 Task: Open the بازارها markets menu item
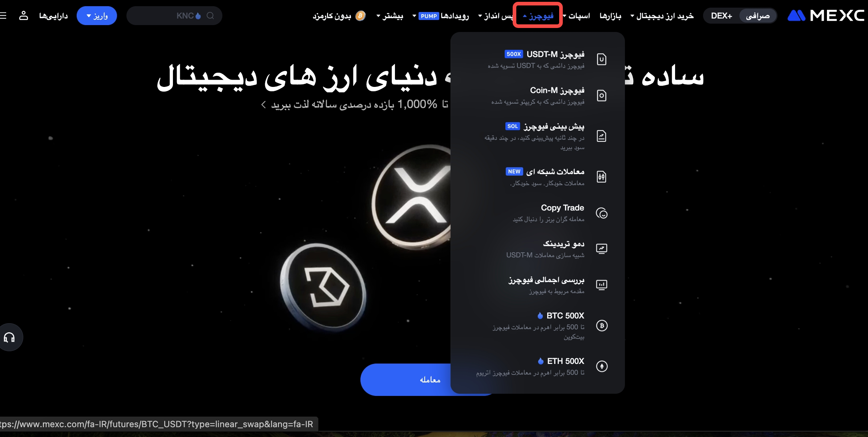click(x=610, y=16)
